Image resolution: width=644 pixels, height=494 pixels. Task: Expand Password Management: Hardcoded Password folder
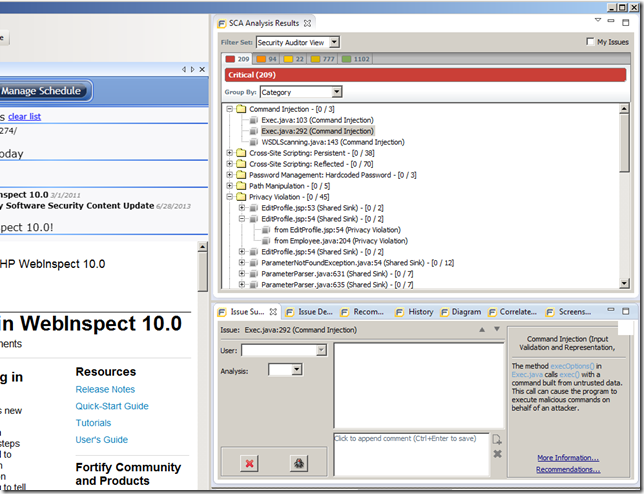230,175
